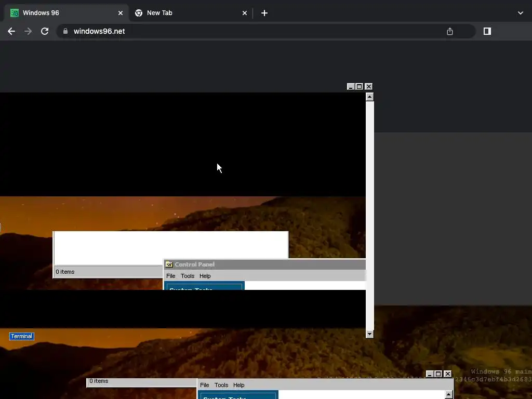Open Help menu in upper Control Panel
This screenshot has height=399, width=532.
(x=205, y=276)
